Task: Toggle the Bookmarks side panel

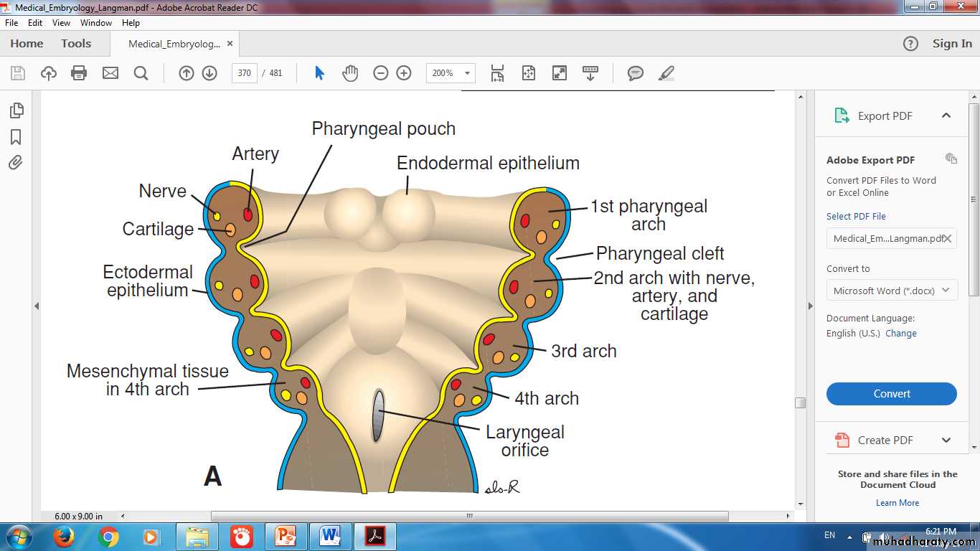Action: (16, 137)
